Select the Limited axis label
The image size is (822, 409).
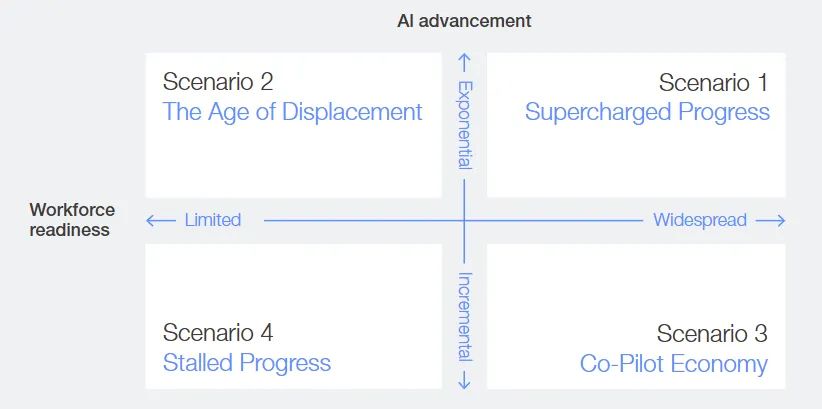tap(213, 220)
